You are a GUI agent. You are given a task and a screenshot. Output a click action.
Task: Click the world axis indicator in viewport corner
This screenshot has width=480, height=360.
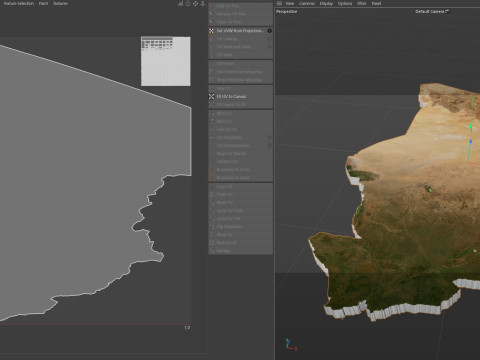[x=290, y=344]
